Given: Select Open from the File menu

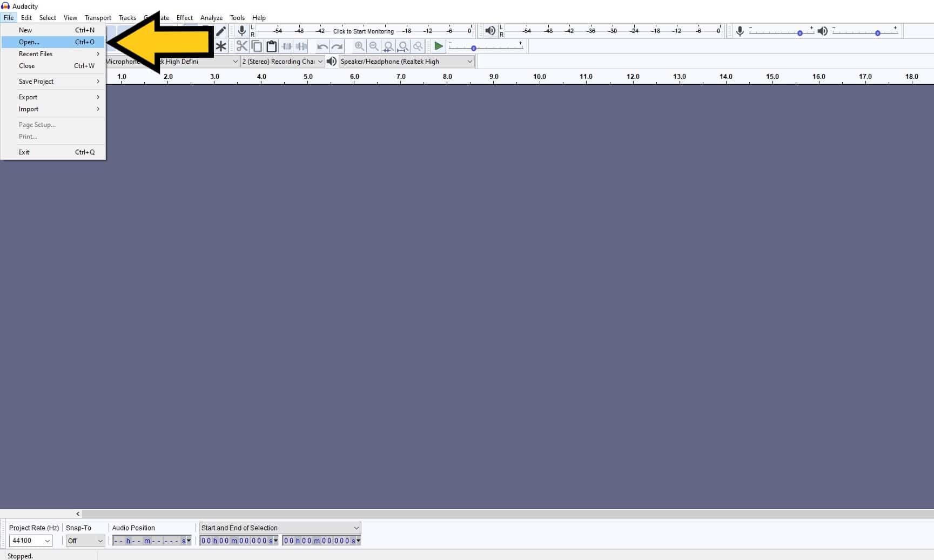Looking at the screenshot, I should pos(28,42).
